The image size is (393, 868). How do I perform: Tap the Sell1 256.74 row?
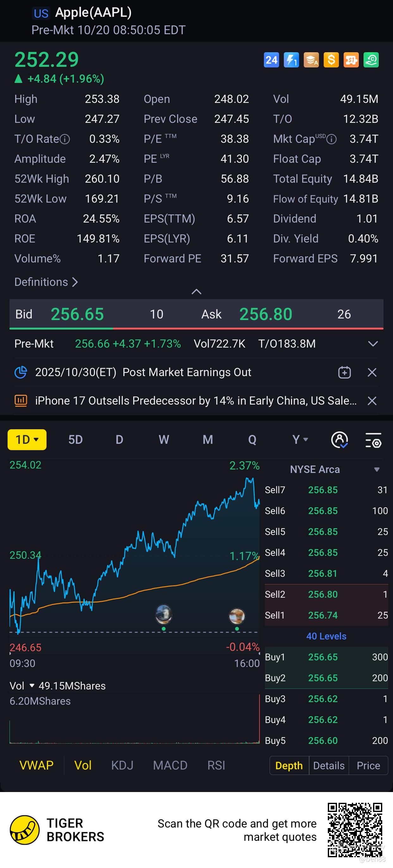click(x=326, y=615)
